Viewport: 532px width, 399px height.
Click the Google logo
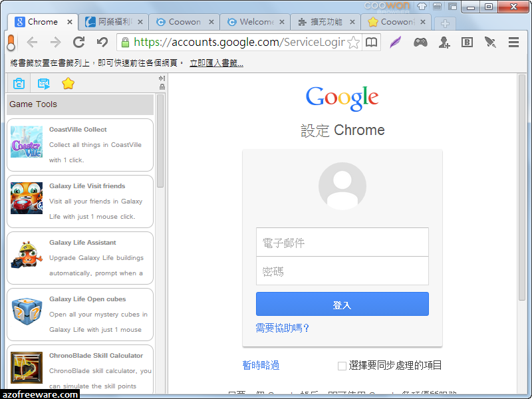(342, 98)
